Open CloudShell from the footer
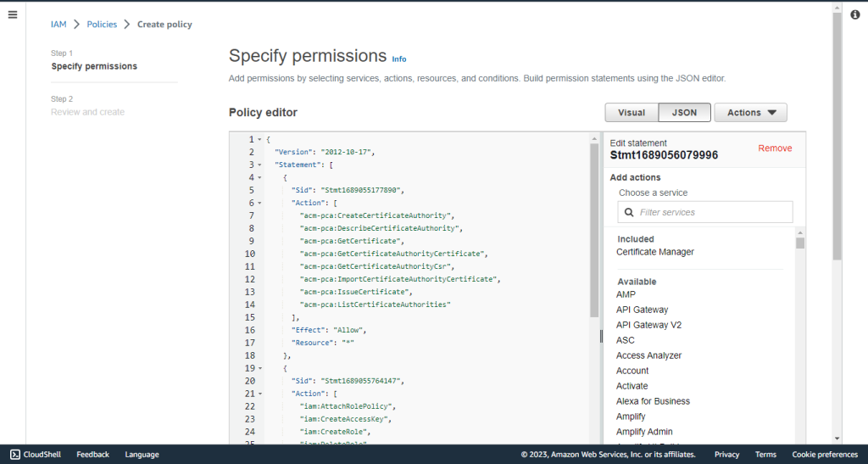Image resolution: width=868 pixels, height=464 pixels. pyautogui.click(x=36, y=455)
